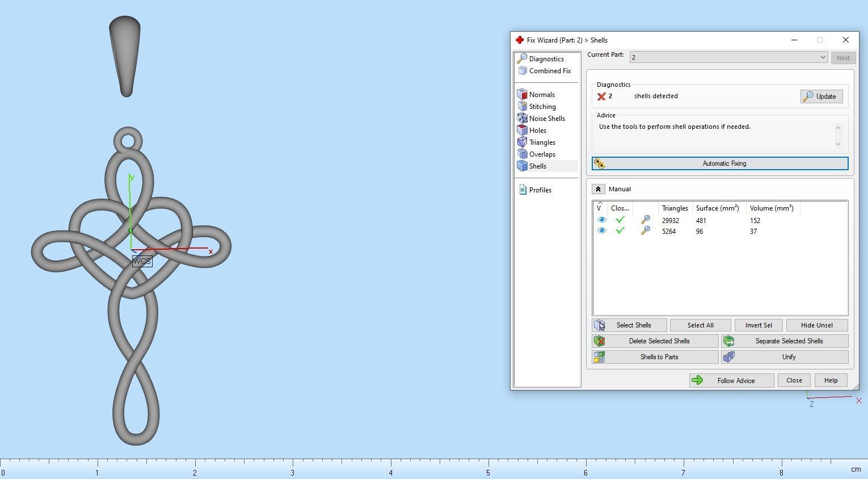Zoom to the 5264-triangle shell
Image resolution: width=868 pixels, height=479 pixels.
point(645,231)
